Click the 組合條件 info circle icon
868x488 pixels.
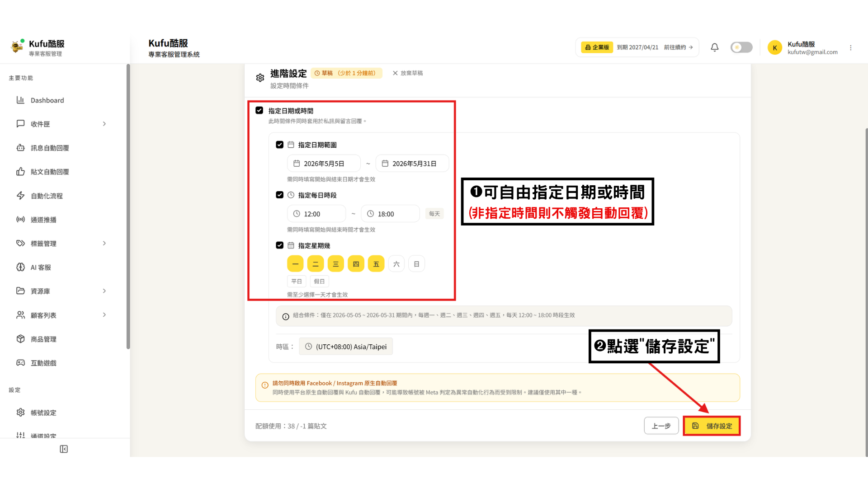pos(286,316)
